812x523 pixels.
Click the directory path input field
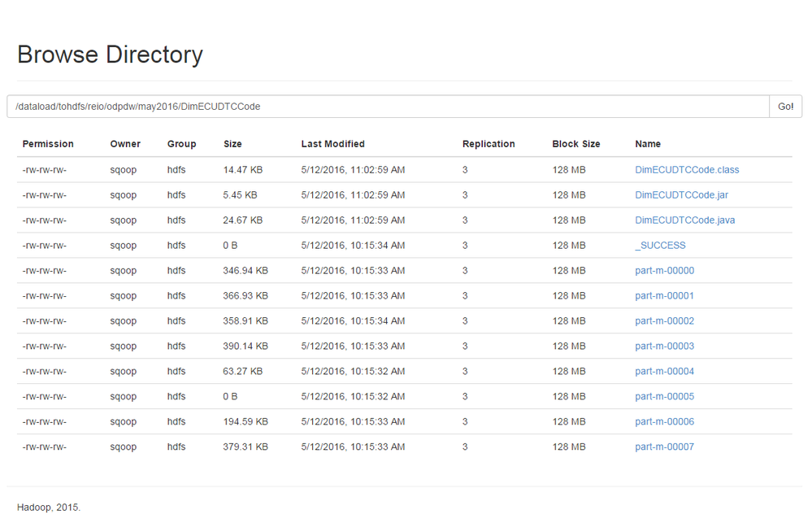coord(388,107)
